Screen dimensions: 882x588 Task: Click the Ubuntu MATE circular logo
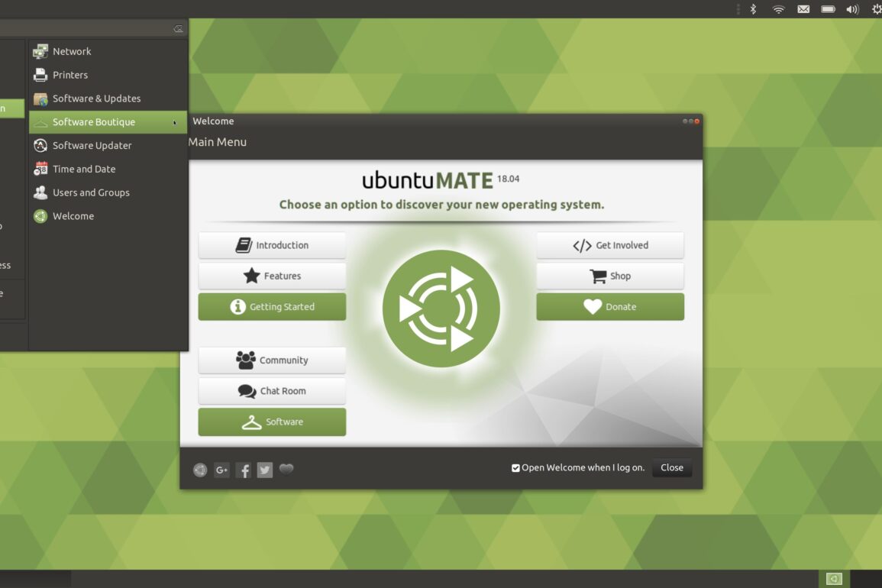[441, 309]
